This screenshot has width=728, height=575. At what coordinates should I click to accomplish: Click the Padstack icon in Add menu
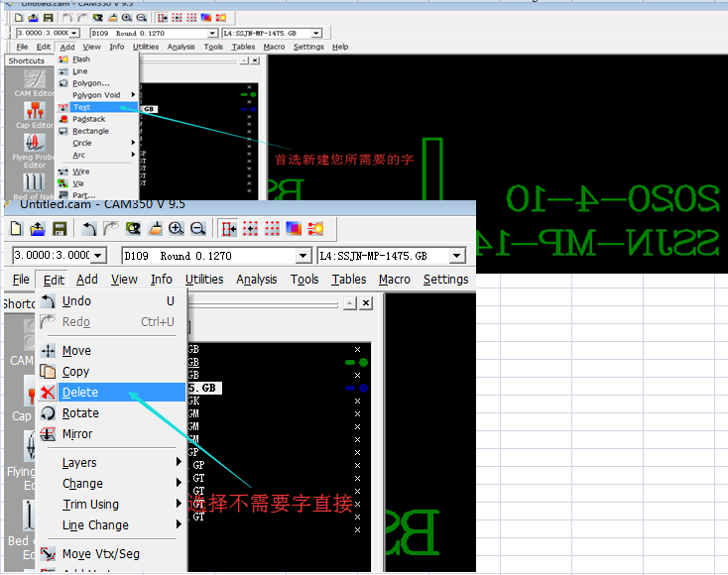coord(64,119)
